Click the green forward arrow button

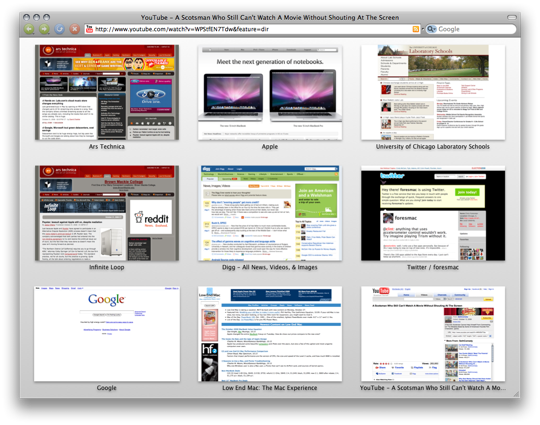click(44, 29)
